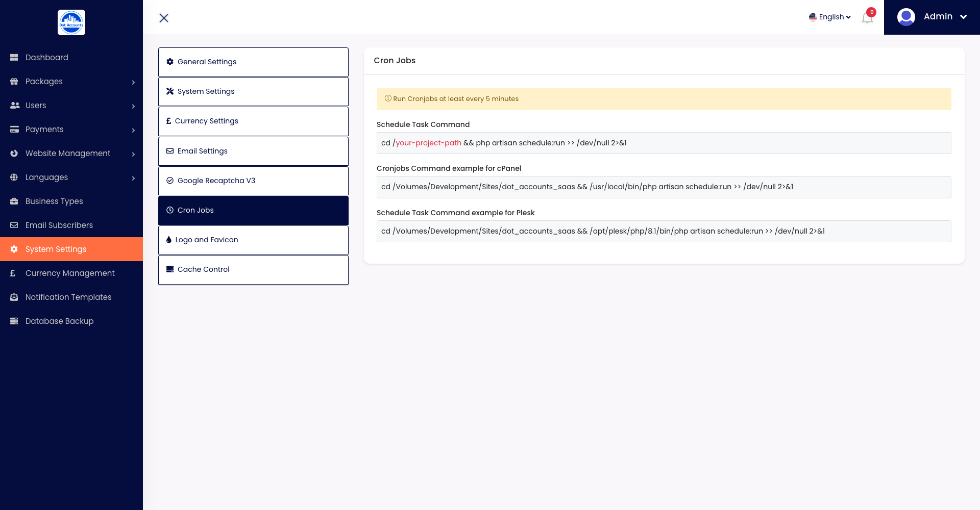Open the Cache Control section
The image size is (980, 510).
pyautogui.click(x=253, y=269)
